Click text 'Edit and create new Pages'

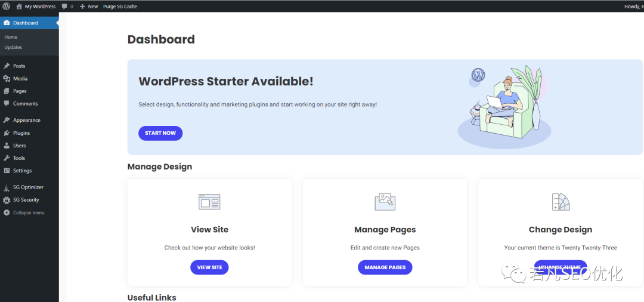click(385, 248)
